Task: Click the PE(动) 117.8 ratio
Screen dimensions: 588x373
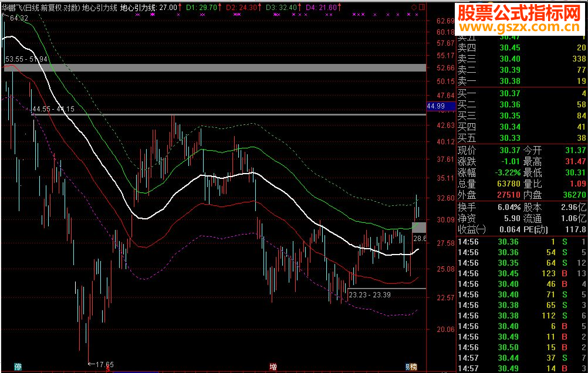Action: [576, 229]
